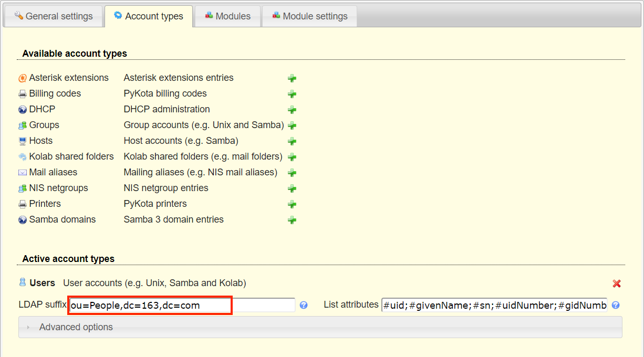
Task: Add the Asterisk extensions account type
Action: click(292, 78)
